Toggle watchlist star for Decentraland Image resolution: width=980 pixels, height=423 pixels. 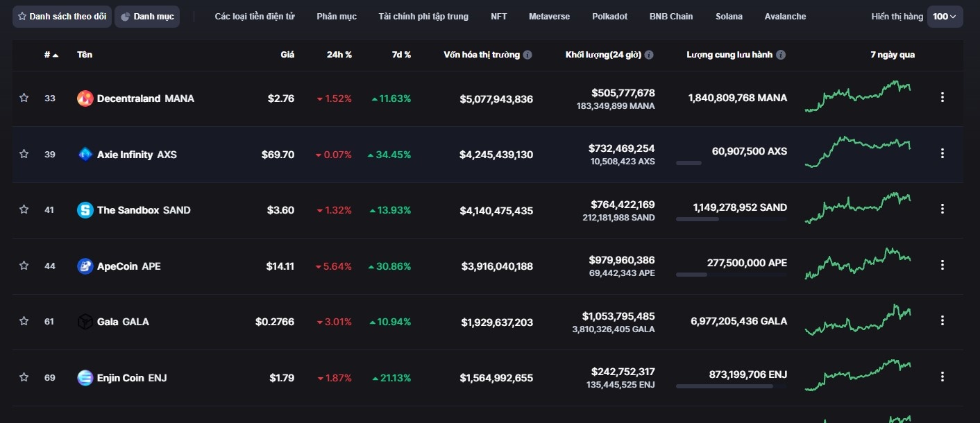24,98
